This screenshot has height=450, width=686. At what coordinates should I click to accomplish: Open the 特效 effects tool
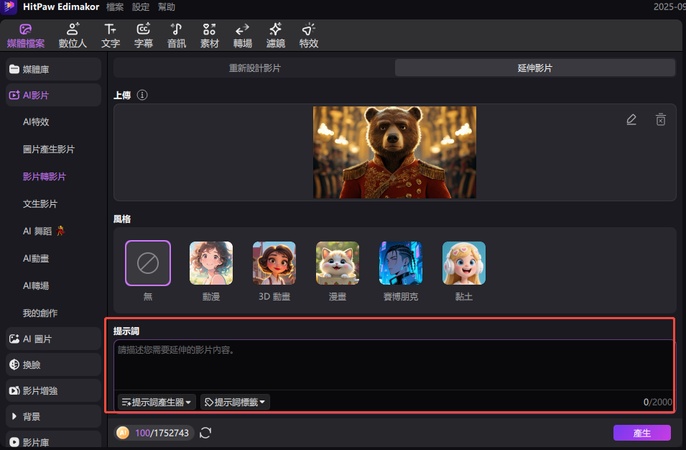[308, 35]
